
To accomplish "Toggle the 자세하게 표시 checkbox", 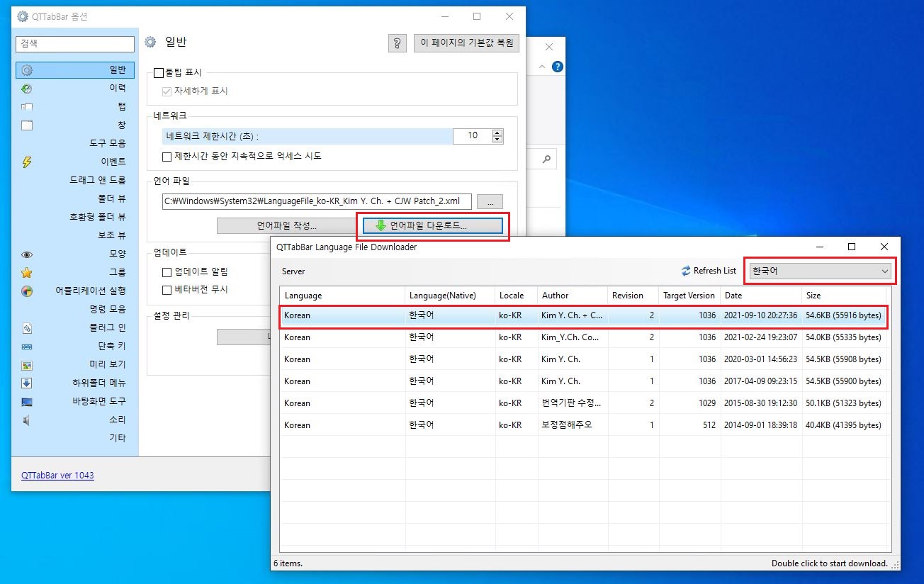I will (167, 91).
